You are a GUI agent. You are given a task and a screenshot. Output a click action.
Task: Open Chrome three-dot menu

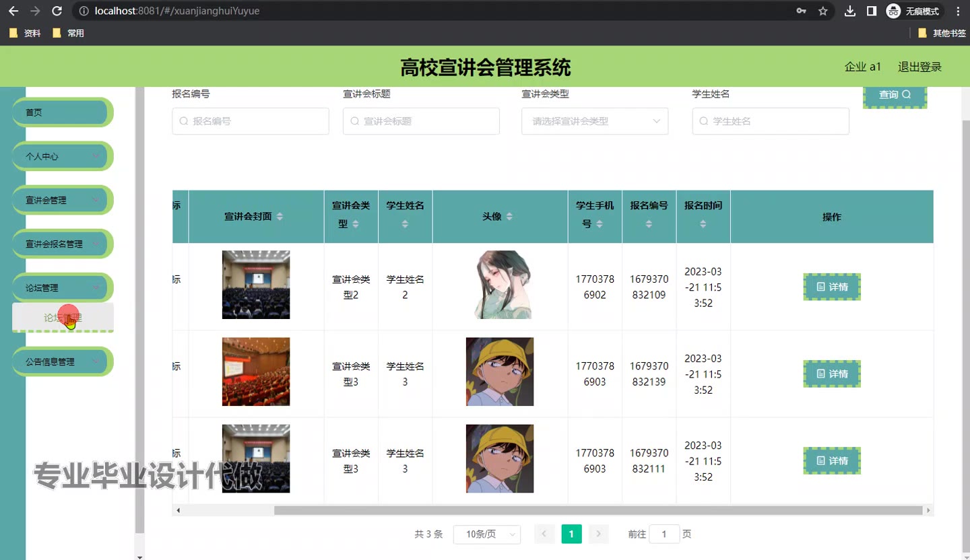(x=958, y=11)
